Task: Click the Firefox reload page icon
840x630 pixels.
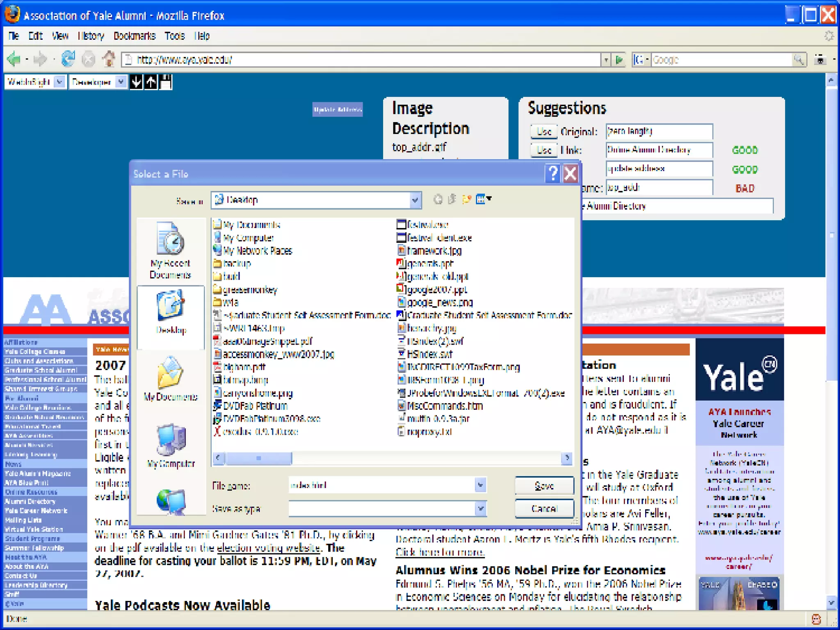Action: 68,59
